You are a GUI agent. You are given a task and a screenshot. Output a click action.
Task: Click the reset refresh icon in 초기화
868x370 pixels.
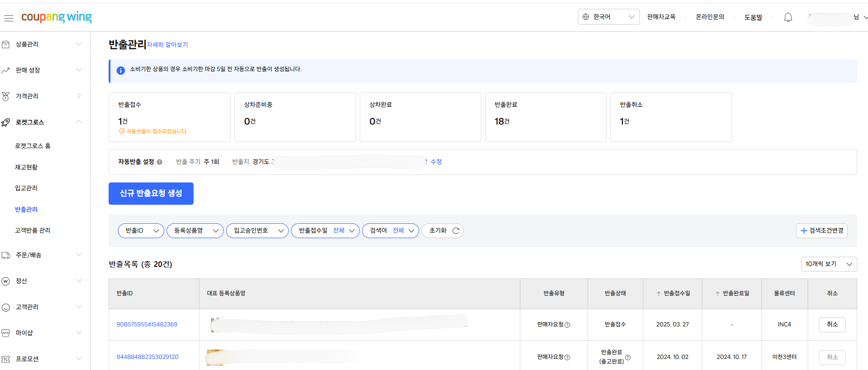(455, 231)
